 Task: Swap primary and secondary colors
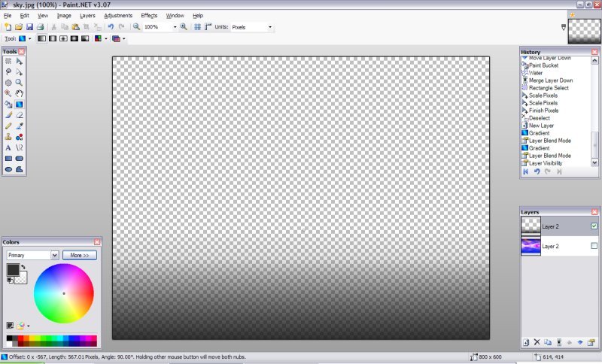tap(23, 266)
